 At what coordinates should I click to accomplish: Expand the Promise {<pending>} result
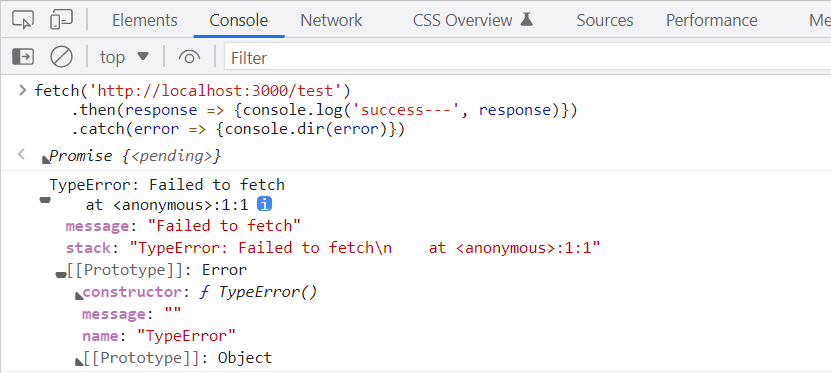(x=46, y=159)
